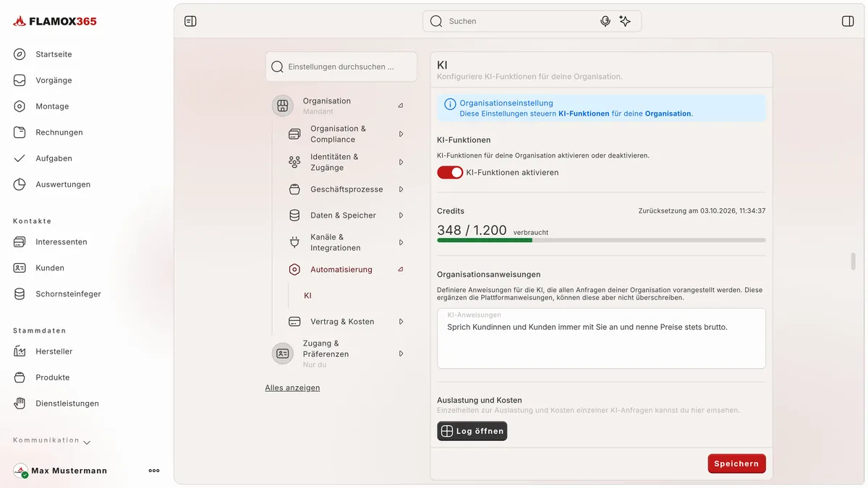868x488 pixels.
Task: Click the KI-Anweisungen text area
Action: pyautogui.click(x=601, y=338)
